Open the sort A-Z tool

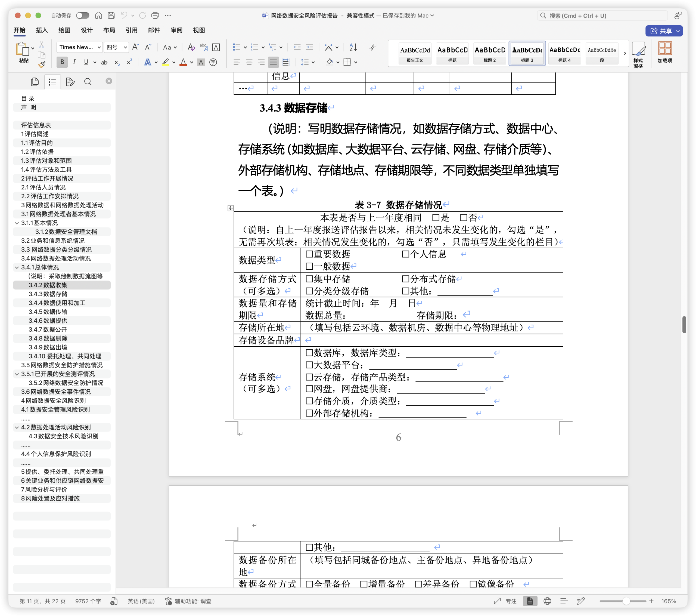point(353,47)
